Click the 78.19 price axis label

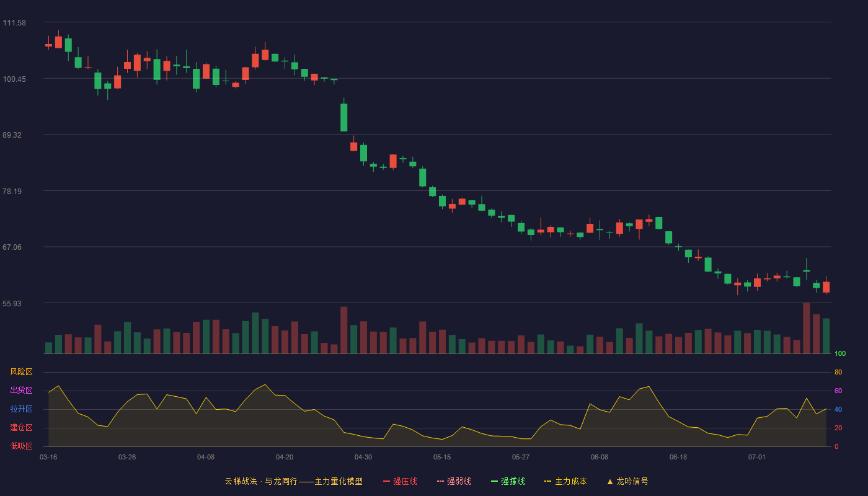coord(12,192)
